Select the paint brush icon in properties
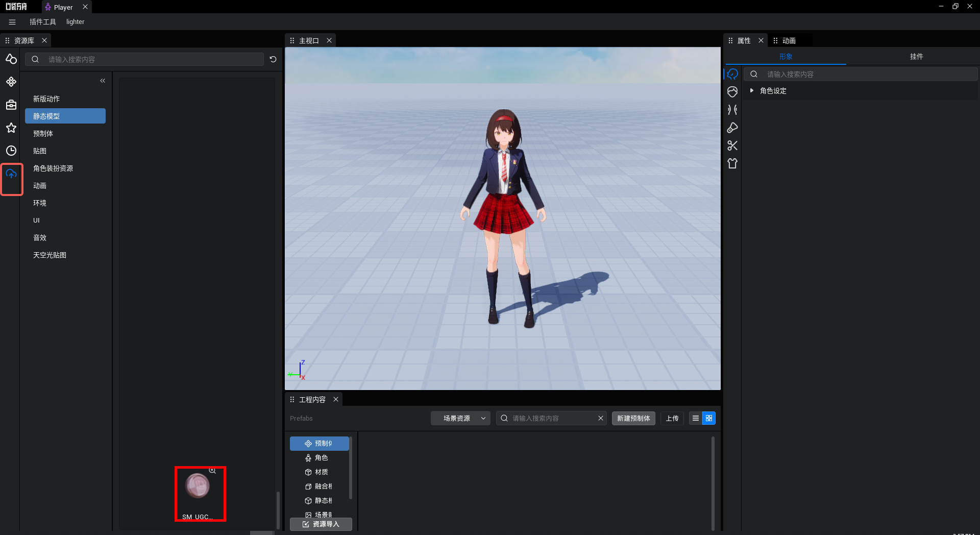 coord(732,128)
